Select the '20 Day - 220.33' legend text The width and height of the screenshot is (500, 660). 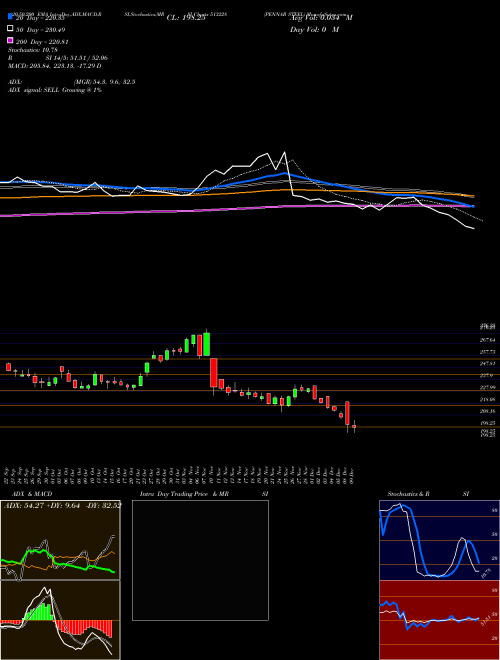click(40, 18)
